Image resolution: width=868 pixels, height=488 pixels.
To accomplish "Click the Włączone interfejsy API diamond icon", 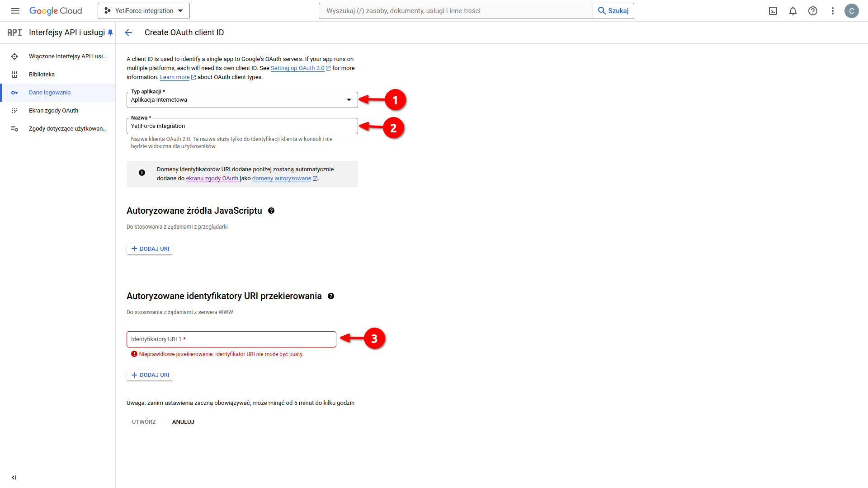I will click(14, 56).
